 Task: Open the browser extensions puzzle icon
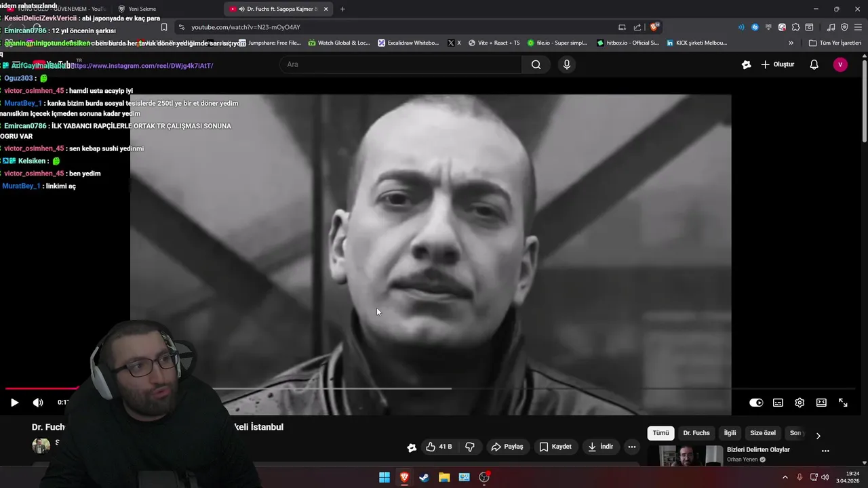coord(796,27)
